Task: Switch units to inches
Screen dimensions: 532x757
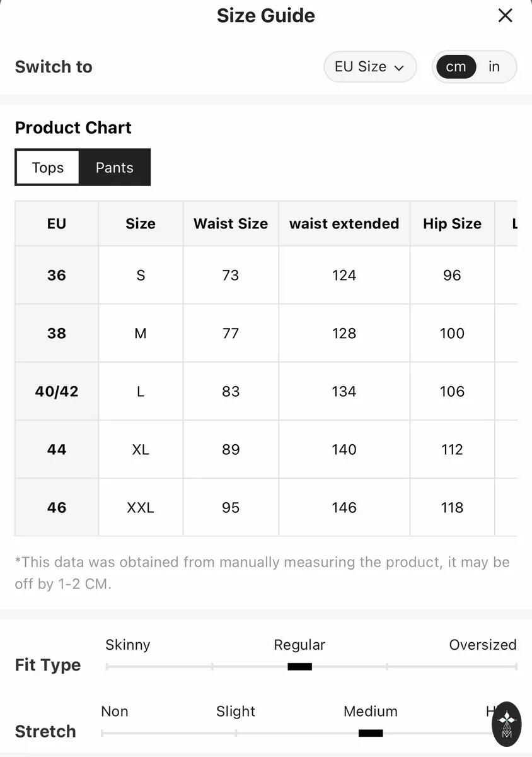Action: [x=494, y=67]
